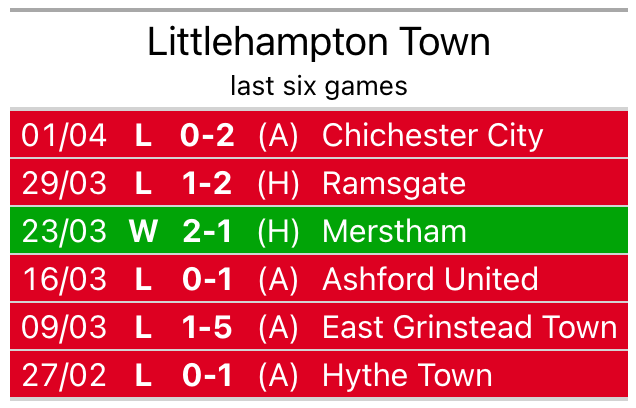Select the 27/02 match date
Image resolution: width=636 pixels, height=408 pixels.
tap(64, 375)
